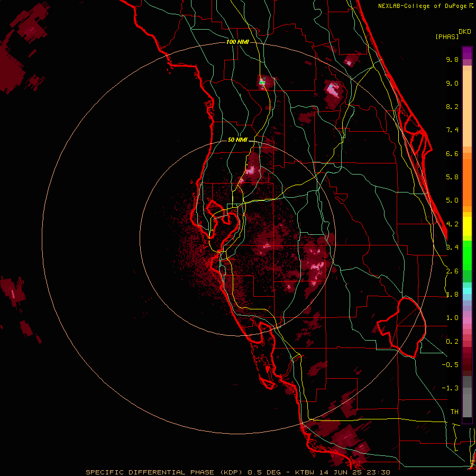Click the "100 NMI" range ring label

[237, 42]
